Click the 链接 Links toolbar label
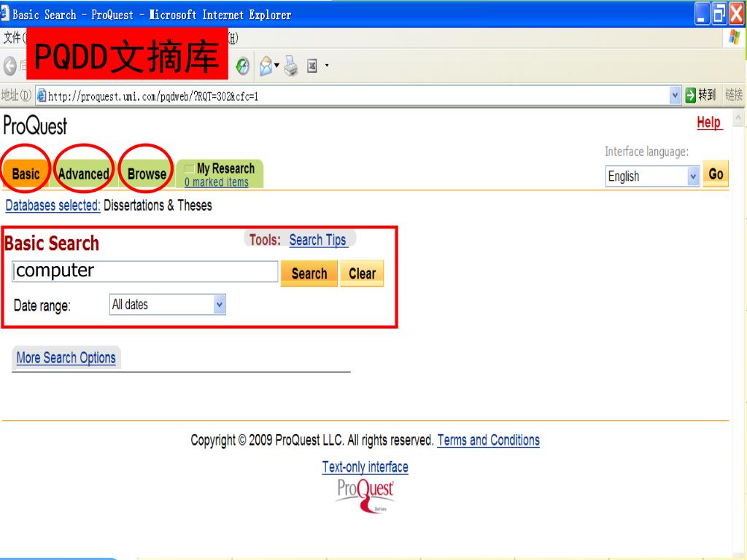This screenshot has height=560, width=747. [x=734, y=95]
